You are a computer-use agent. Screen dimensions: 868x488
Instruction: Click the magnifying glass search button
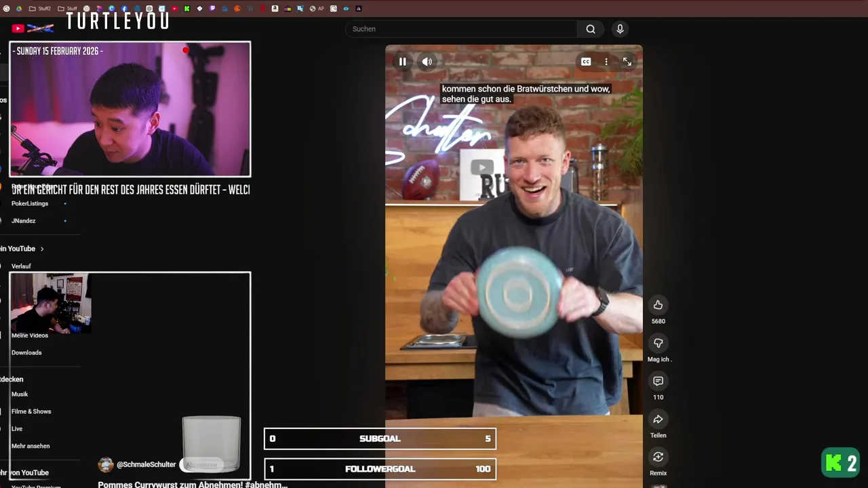pos(591,29)
